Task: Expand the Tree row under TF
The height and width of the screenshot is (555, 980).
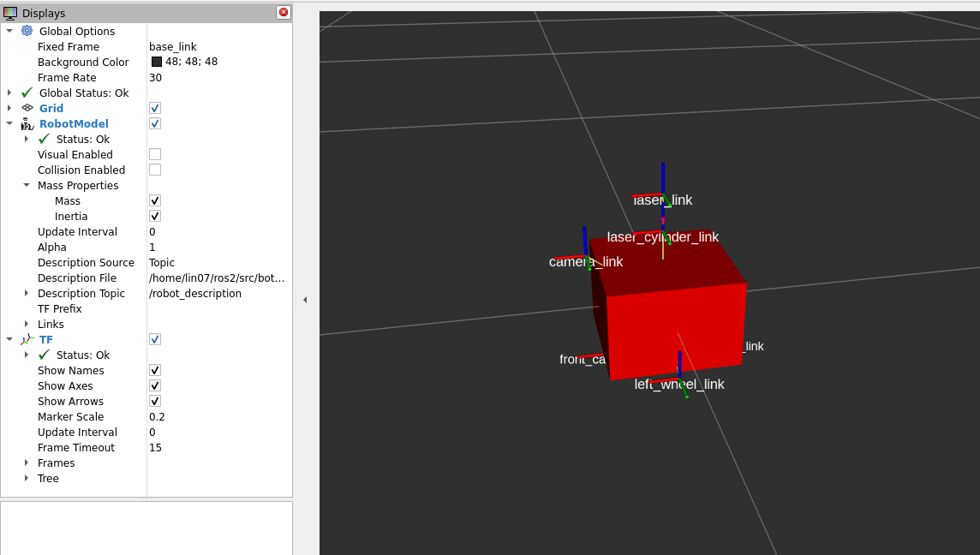Action: pos(27,478)
